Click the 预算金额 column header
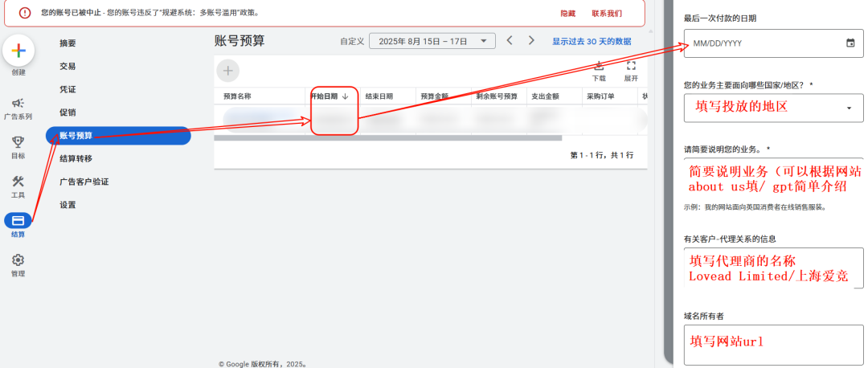Screen dimensions: 868x368 pos(435,96)
